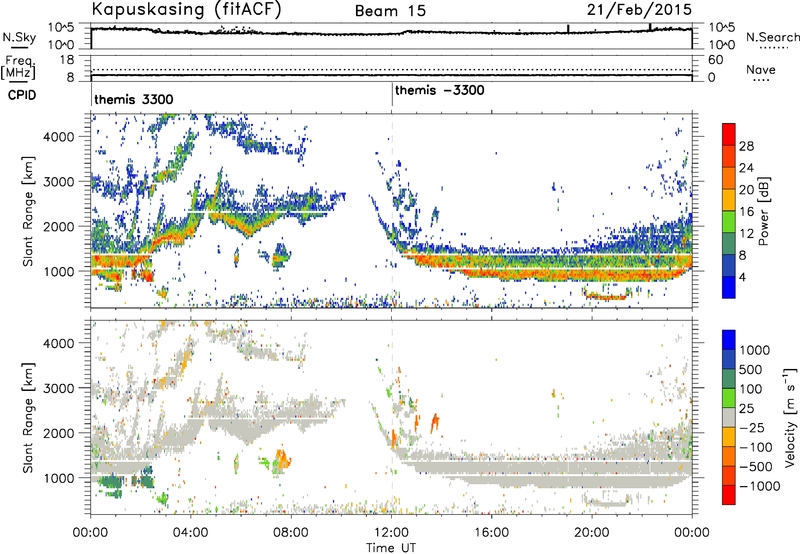Click 4000 tick on power panel range axis
The height and width of the screenshot is (554, 800).
click(x=59, y=137)
